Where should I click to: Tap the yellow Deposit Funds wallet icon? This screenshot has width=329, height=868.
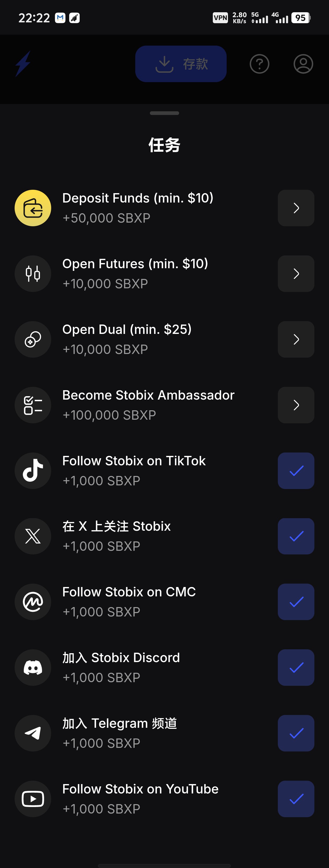pos(33,208)
